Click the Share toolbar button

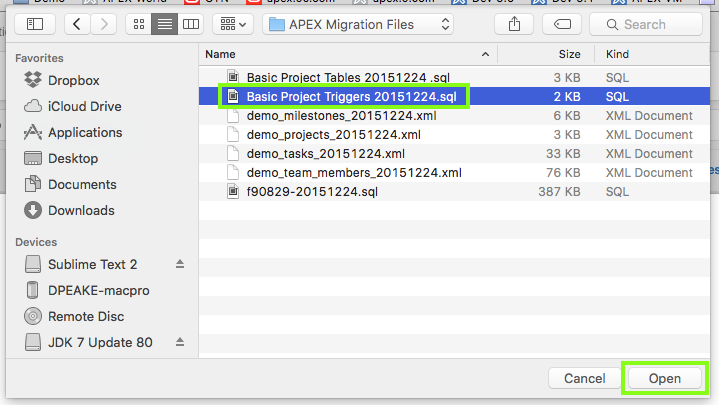pos(514,24)
